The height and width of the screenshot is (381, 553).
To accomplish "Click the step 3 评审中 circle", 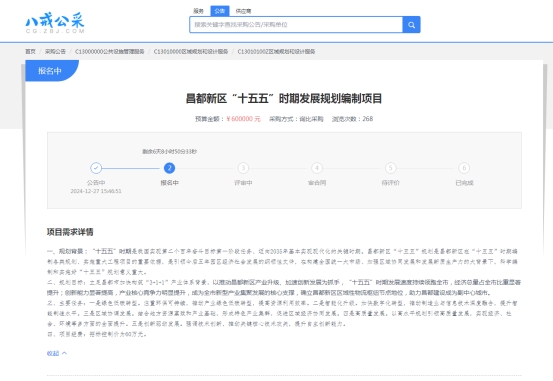I will [x=243, y=168].
